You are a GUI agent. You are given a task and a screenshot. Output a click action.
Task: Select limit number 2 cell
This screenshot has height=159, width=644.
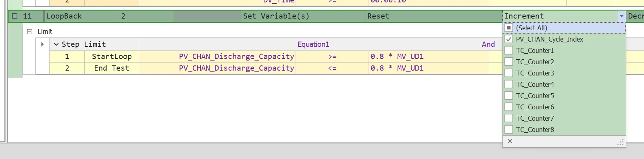(67, 68)
